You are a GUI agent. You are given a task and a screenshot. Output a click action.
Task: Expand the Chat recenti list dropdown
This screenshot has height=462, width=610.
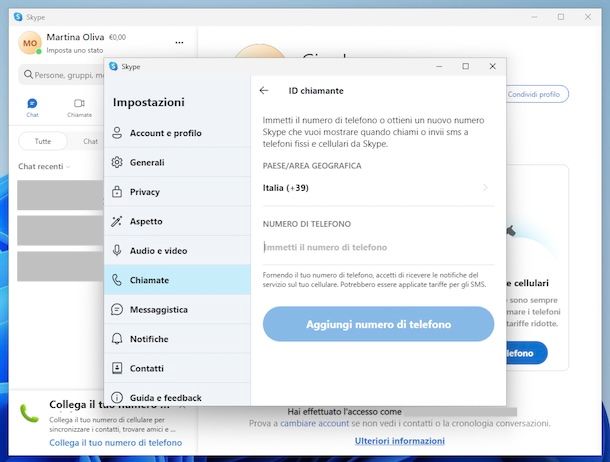44,166
